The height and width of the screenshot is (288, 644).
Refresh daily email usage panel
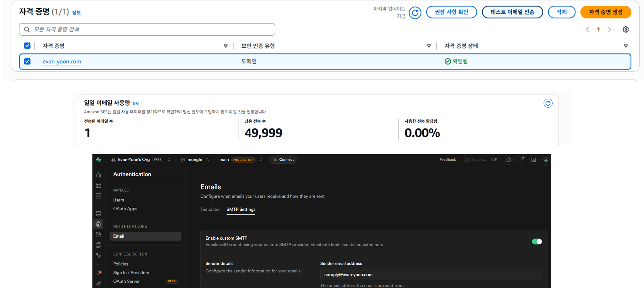click(x=548, y=103)
